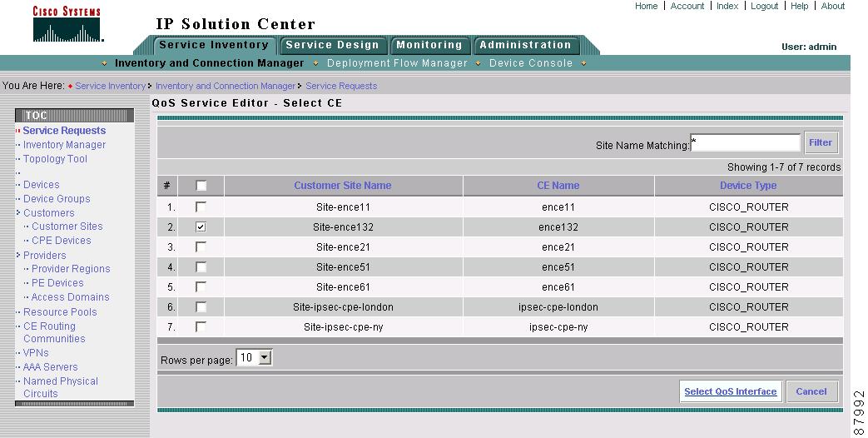
Task: Click the Logout link
Action: (765, 6)
